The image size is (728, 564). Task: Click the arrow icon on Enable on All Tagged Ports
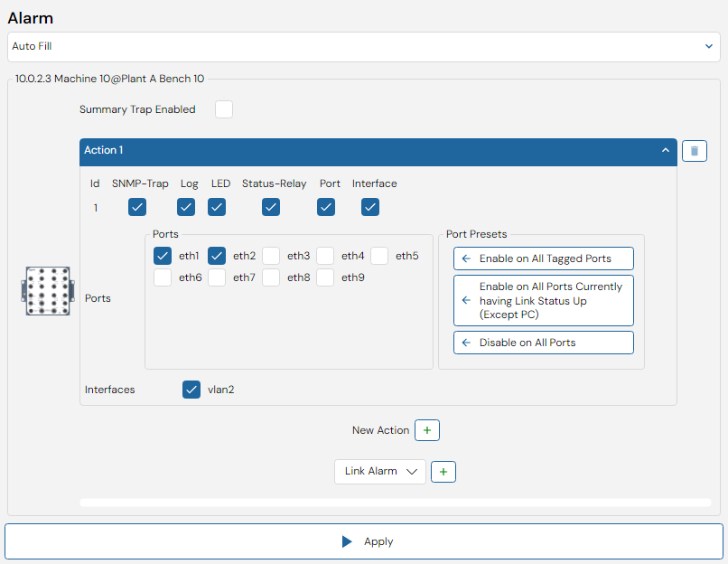pyautogui.click(x=466, y=258)
